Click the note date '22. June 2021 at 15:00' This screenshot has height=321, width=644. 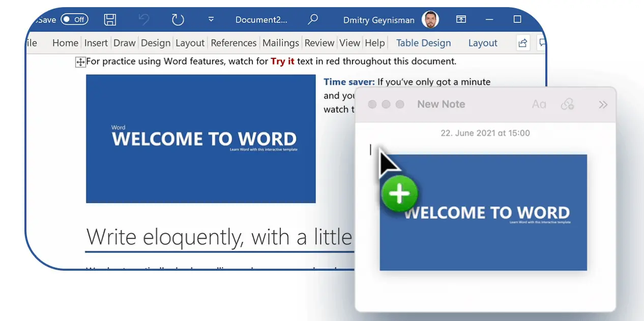click(x=485, y=133)
